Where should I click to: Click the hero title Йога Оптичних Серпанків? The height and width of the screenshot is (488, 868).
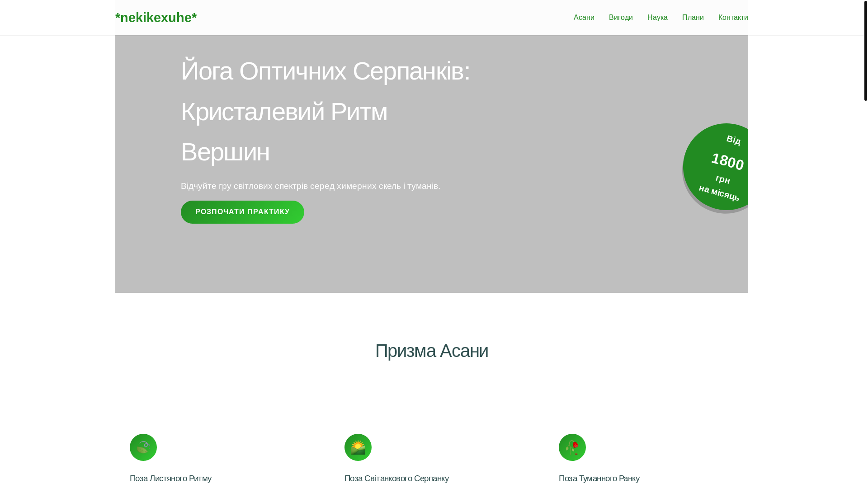tap(325, 111)
